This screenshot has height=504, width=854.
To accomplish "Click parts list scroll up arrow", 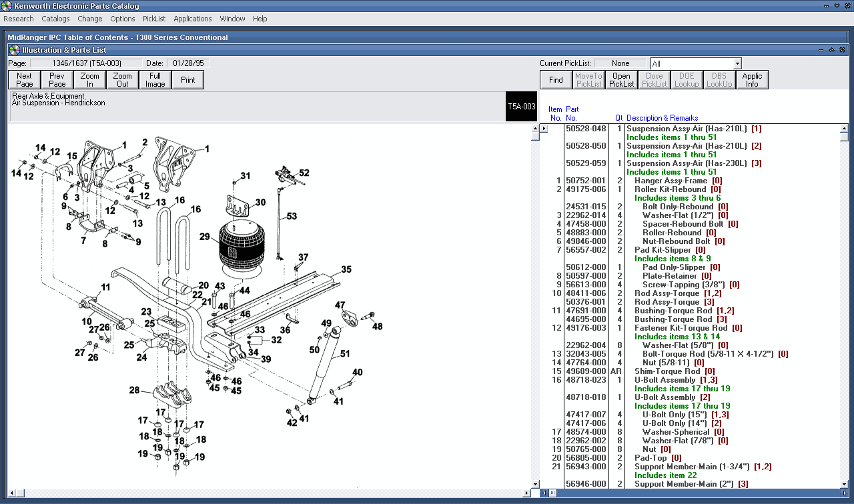I will click(x=844, y=129).
